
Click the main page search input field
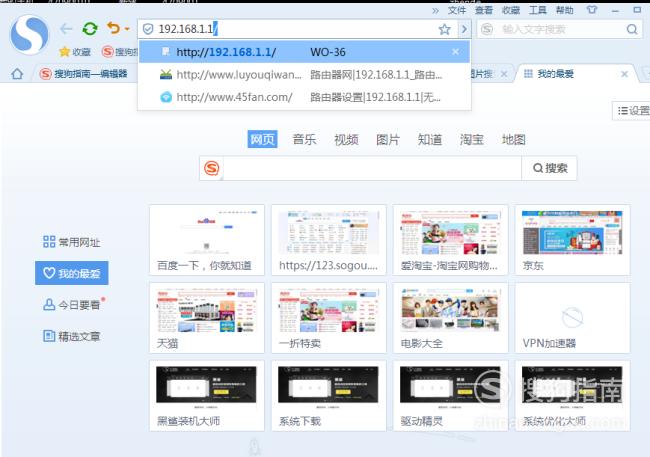click(372, 168)
